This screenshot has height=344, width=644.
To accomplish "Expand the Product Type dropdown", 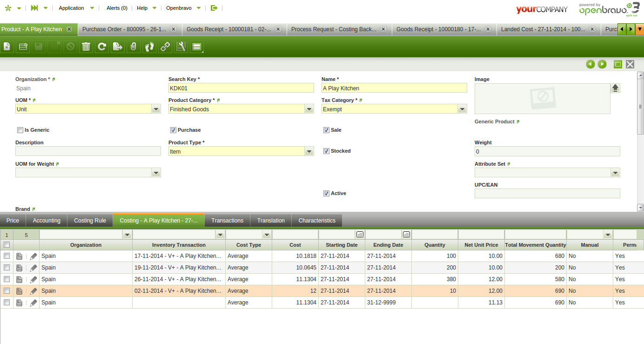I will 309,152.
